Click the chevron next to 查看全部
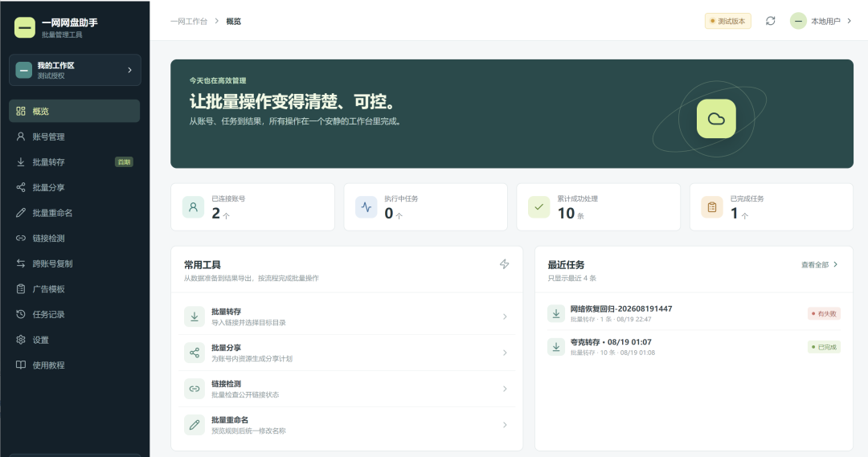The height and width of the screenshot is (457, 868). coord(835,264)
